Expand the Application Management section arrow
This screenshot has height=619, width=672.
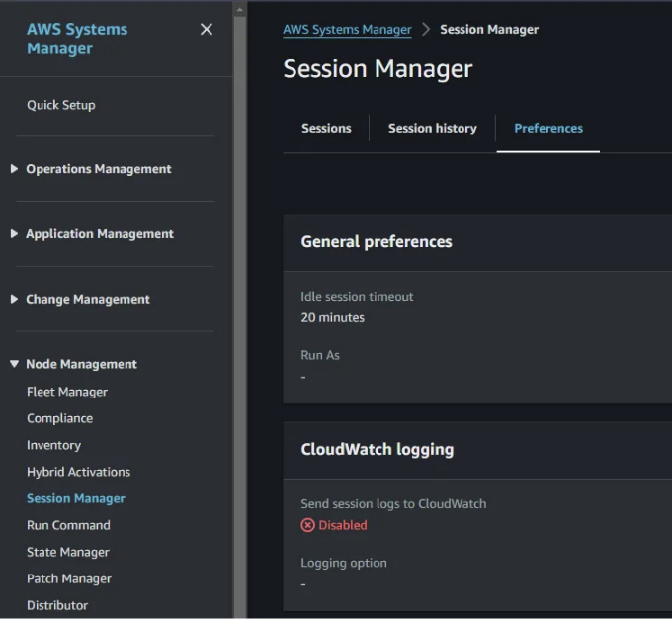click(14, 233)
